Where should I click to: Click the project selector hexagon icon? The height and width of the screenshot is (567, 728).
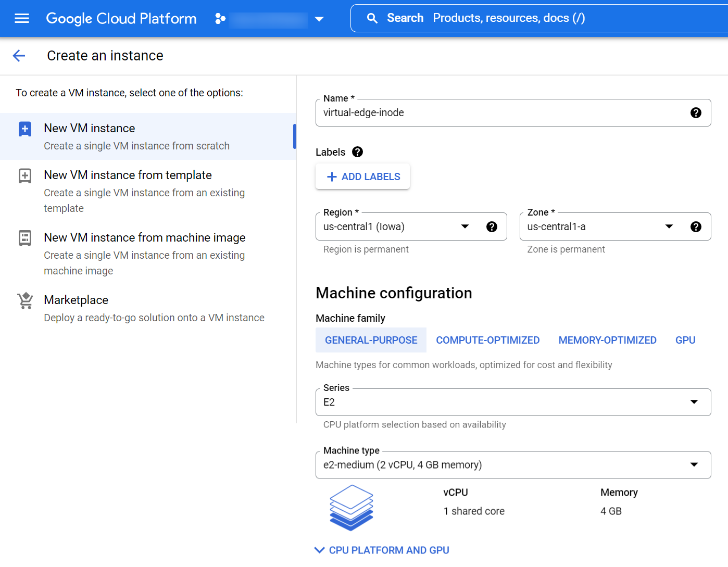(x=220, y=19)
